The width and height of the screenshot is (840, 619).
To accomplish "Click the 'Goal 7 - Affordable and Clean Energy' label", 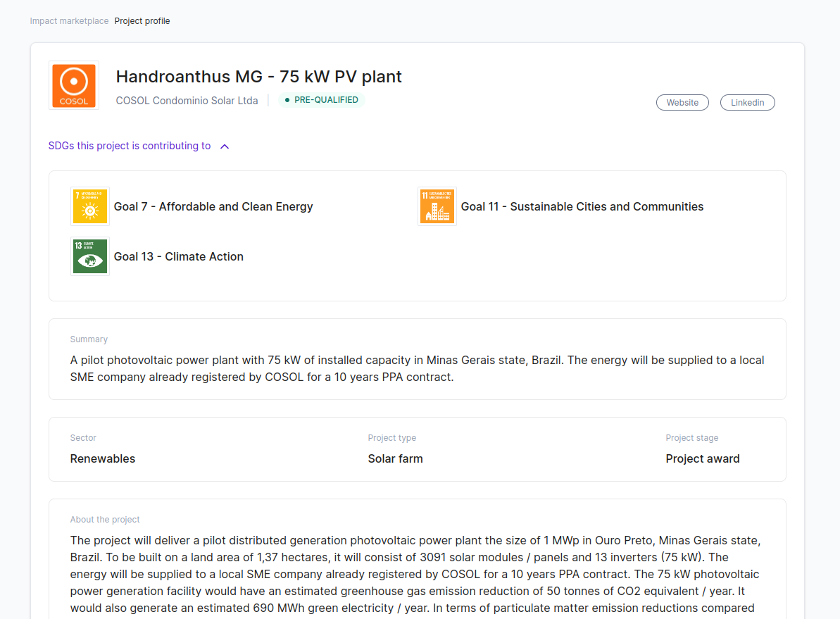I will [x=213, y=207].
